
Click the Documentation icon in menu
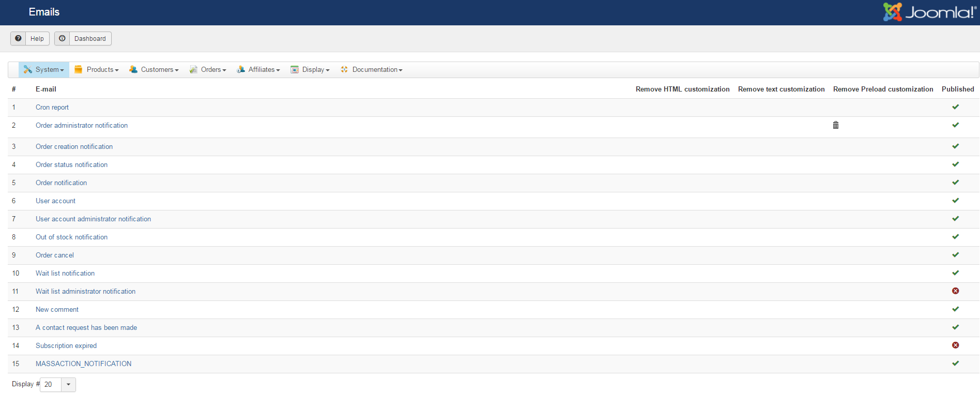tap(344, 69)
